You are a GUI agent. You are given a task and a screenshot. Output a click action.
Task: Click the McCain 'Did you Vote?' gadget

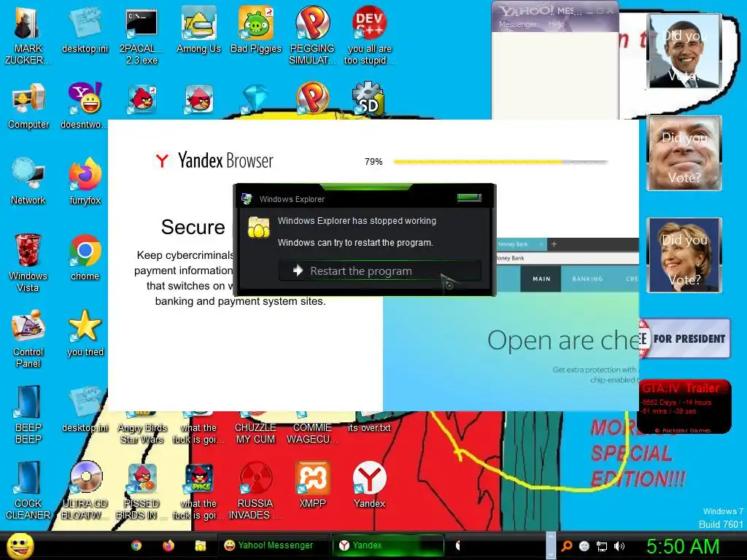[684, 153]
